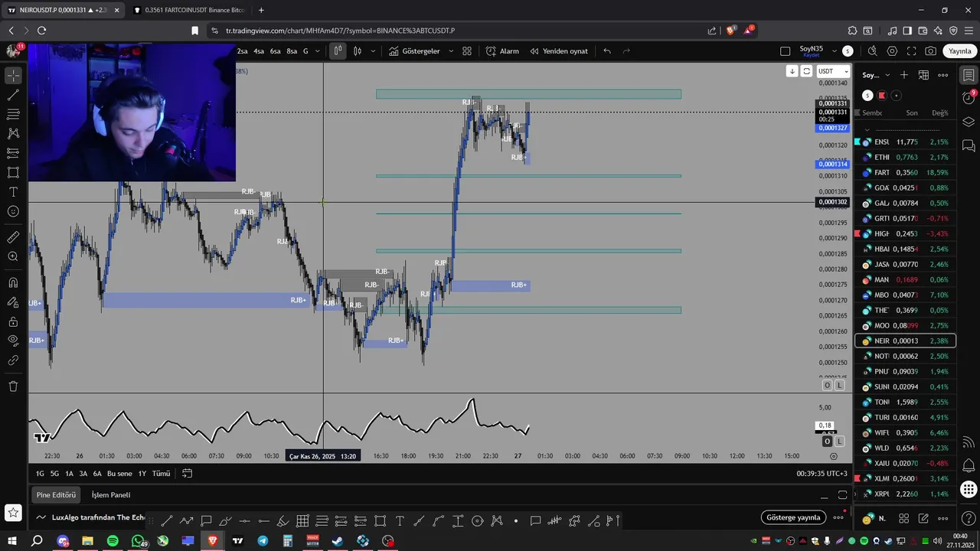Select XRPL row in watchlist
Image resolution: width=980 pixels, height=551 pixels.
[905, 494]
